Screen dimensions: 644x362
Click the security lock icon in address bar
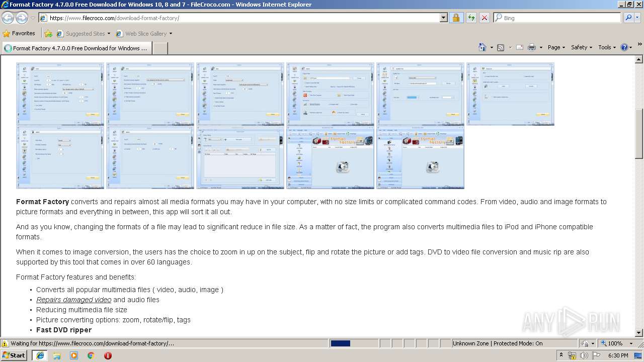click(456, 18)
